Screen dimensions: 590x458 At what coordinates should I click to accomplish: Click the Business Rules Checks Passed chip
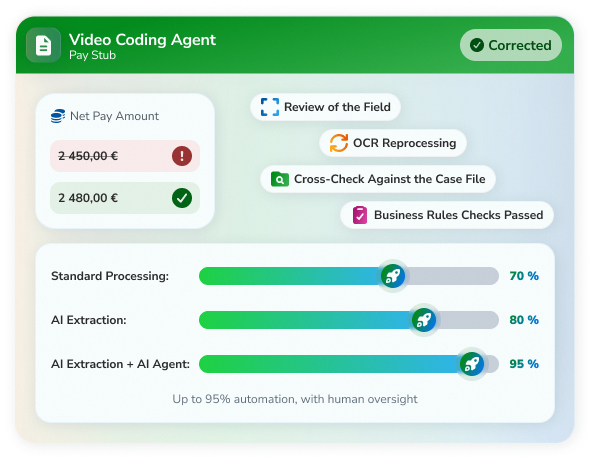[447, 215]
